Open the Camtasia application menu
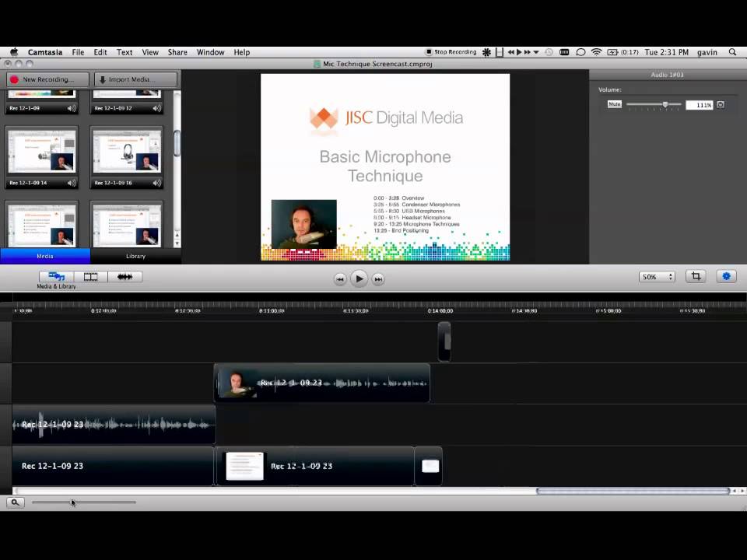This screenshot has height=560, width=747. pos(45,52)
